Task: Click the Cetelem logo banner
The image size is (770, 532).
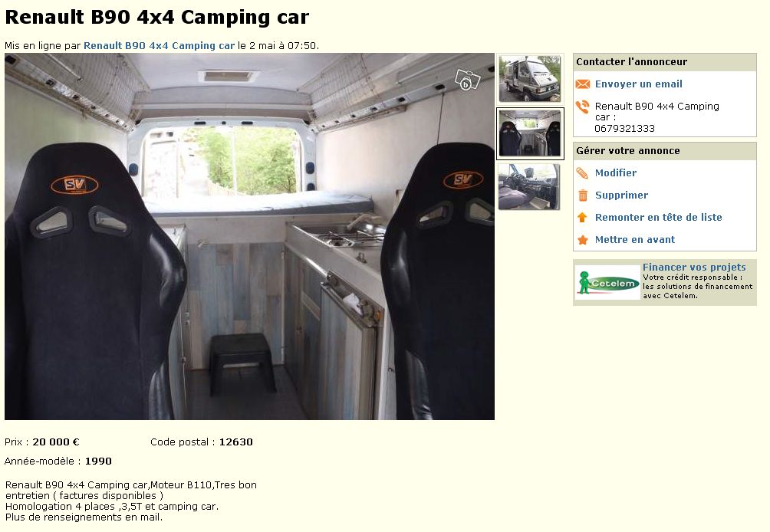Action: coord(607,283)
